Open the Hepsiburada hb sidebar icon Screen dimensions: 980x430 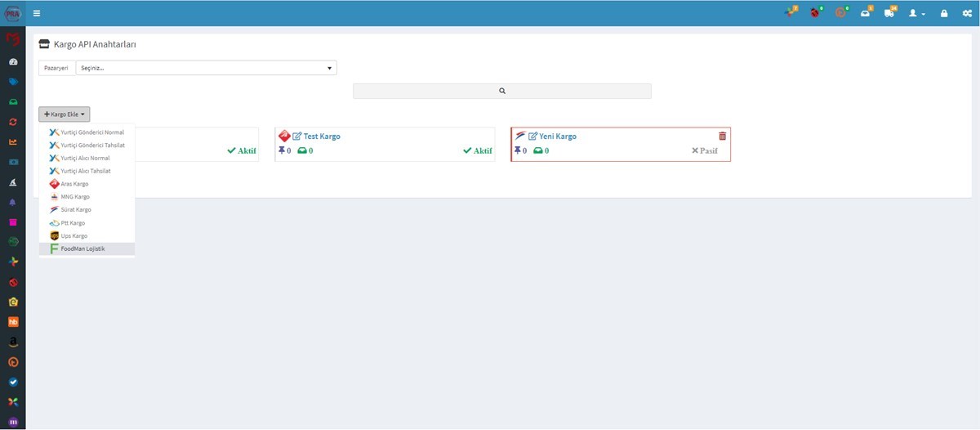click(13, 322)
